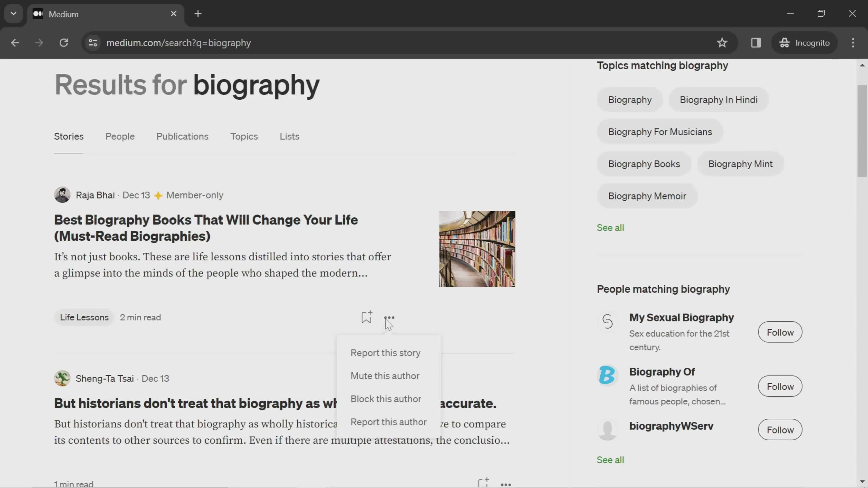Click the browser extensions icon
The image size is (868, 488).
pyautogui.click(x=756, y=42)
